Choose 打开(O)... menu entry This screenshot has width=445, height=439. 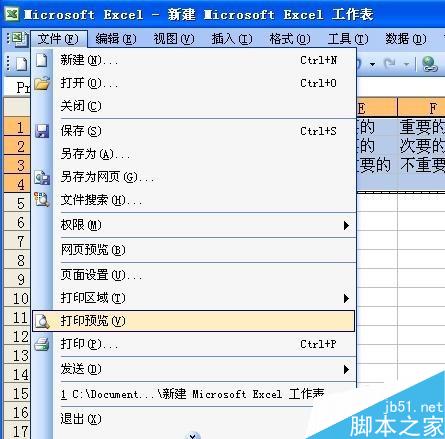click(193, 83)
